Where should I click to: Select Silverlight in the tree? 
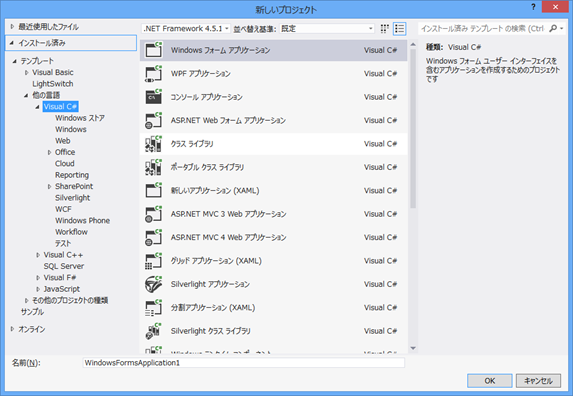72,198
